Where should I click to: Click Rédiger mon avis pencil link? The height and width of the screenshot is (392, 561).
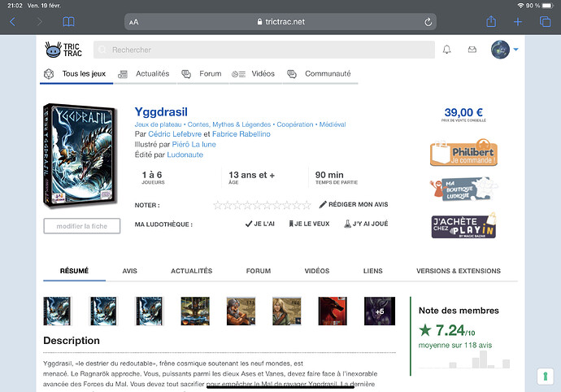point(354,204)
